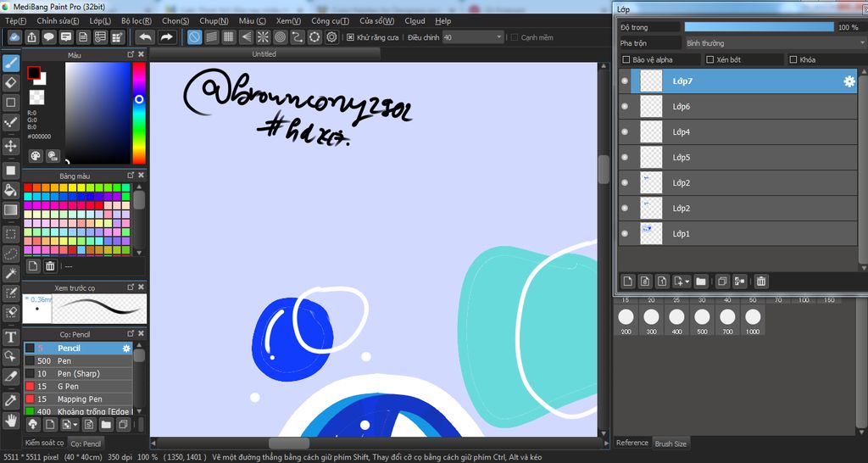Select the Eraser tool
The image size is (868, 463).
[10, 83]
